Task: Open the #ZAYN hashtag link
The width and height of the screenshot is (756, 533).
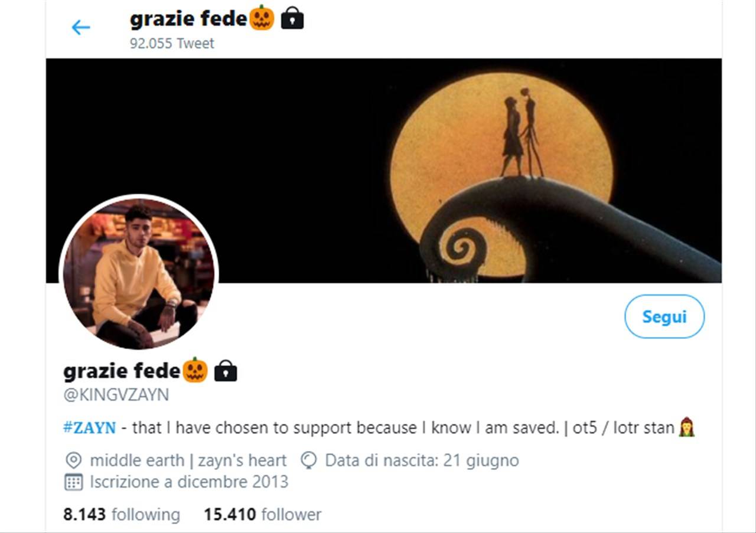Action: (89, 428)
